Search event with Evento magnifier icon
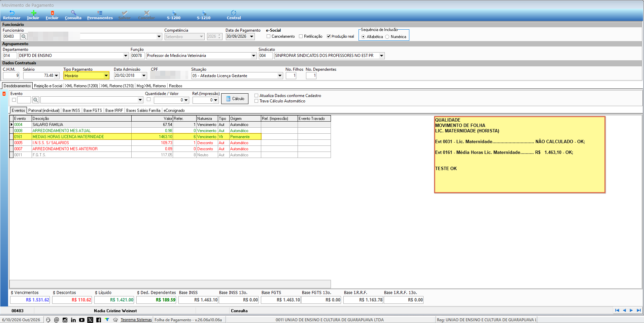 click(x=36, y=100)
